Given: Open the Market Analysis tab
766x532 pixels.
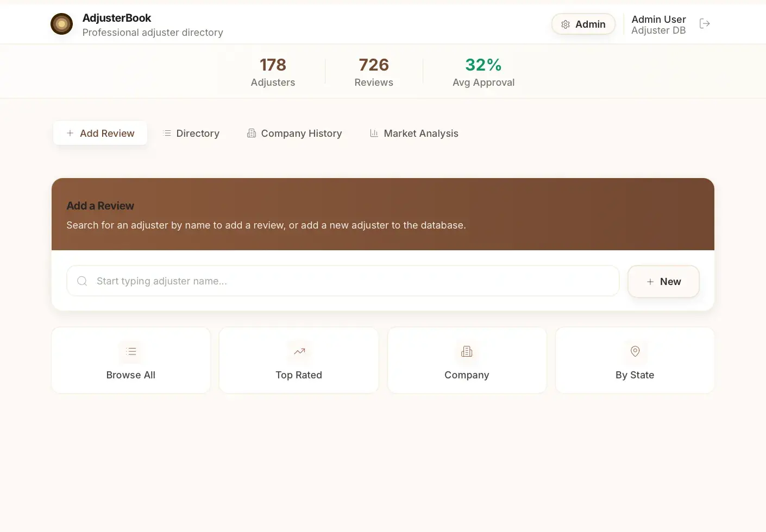Looking at the screenshot, I should coord(414,133).
